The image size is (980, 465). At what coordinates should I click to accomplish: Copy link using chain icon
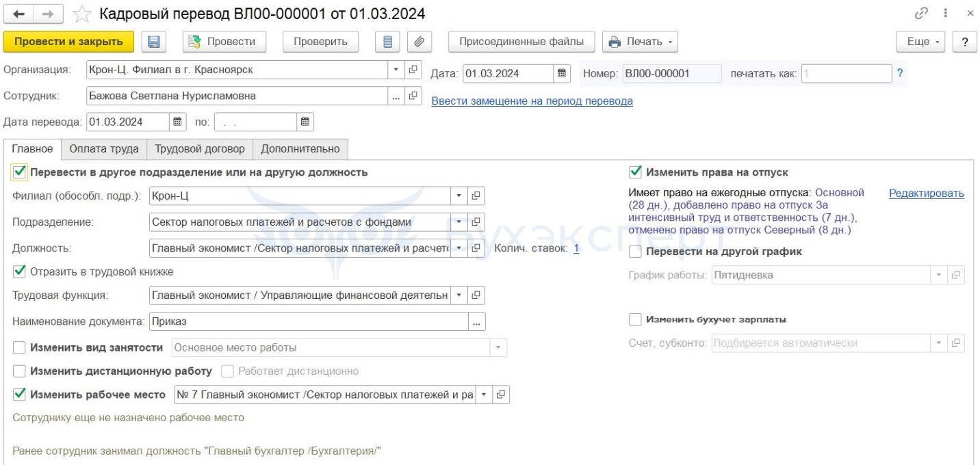921,13
